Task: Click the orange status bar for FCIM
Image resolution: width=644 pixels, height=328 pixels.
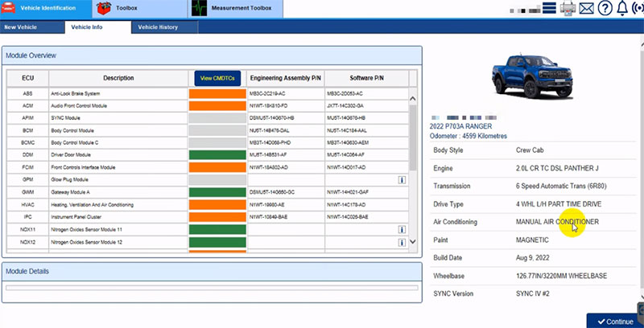Action: [217, 167]
